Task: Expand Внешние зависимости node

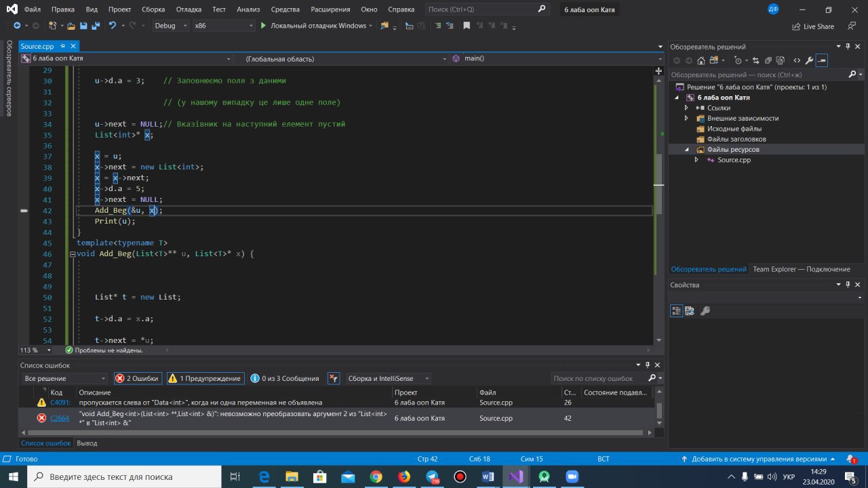Action: pos(686,118)
